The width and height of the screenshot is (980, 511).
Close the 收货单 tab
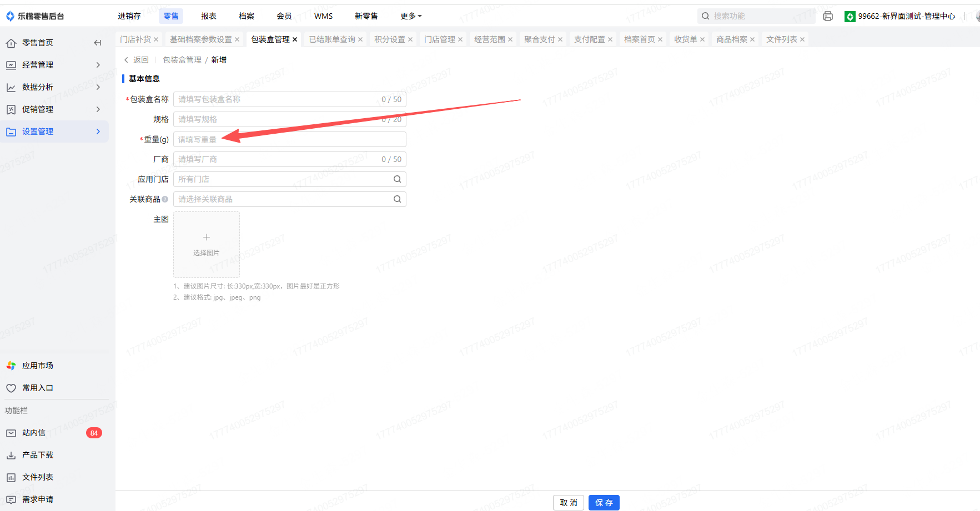click(x=702, y=39)
